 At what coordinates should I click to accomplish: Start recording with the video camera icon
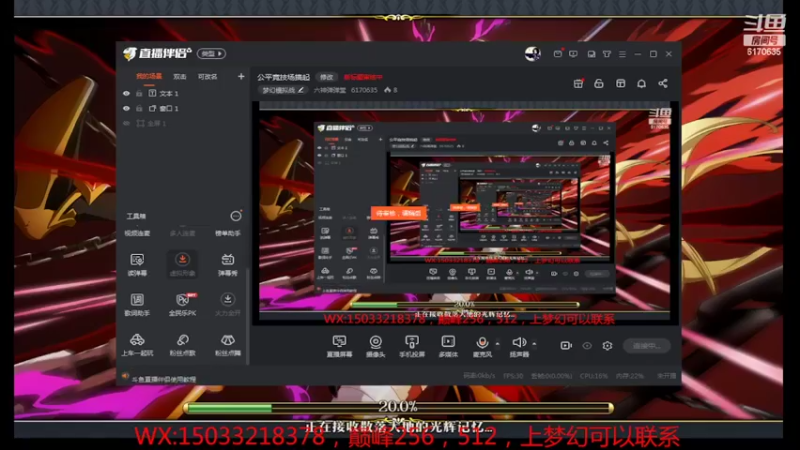pos(566,346)
